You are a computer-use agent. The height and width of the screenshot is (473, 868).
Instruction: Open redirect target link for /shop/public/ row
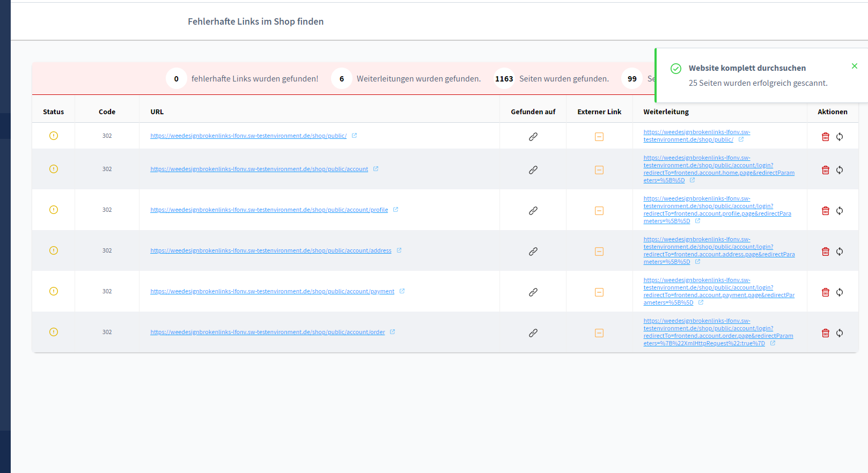697,136
